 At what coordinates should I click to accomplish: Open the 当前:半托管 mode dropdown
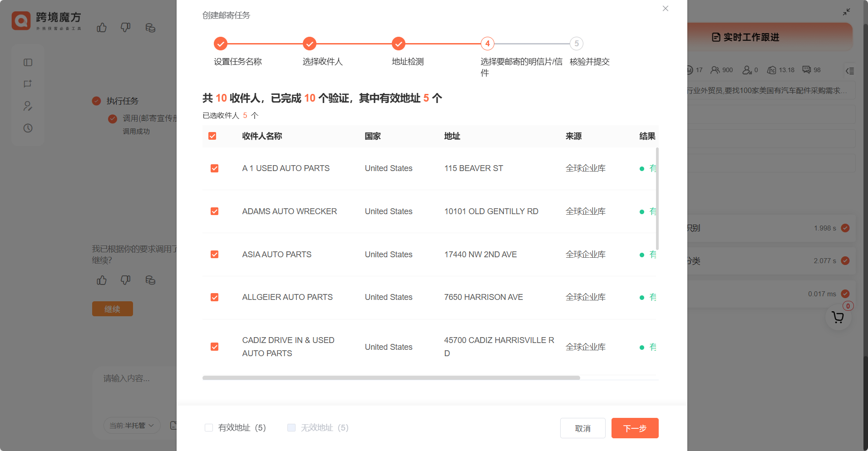(132, 426)
